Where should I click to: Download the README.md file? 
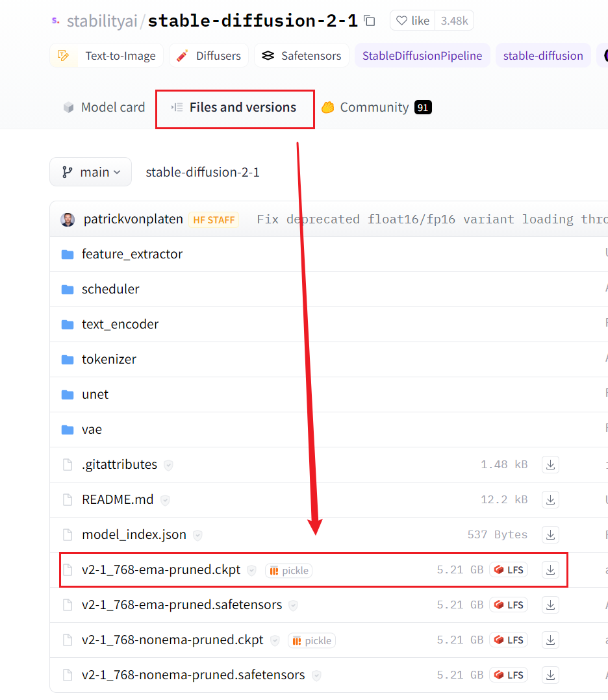tap(550, 499)
